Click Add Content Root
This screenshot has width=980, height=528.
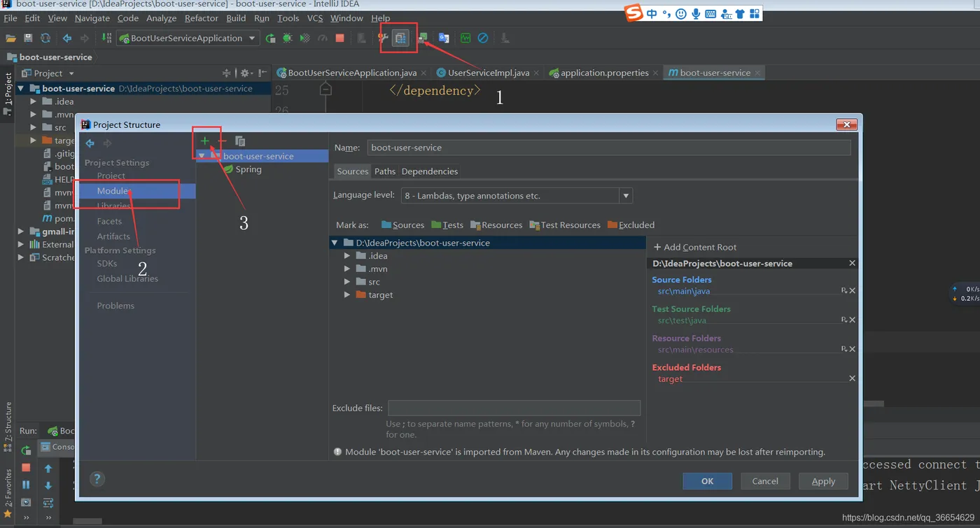coord(694,247)
